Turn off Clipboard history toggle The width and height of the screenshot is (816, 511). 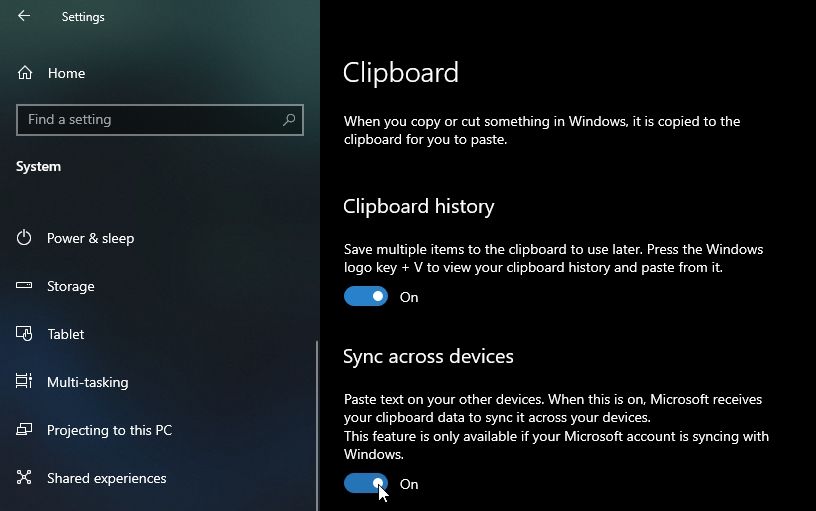pos(366,297)
